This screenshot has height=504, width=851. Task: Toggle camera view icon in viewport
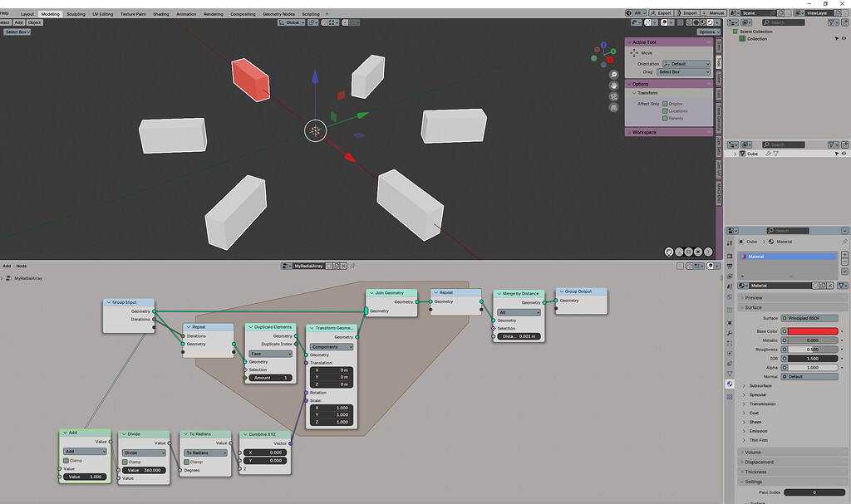613,96
